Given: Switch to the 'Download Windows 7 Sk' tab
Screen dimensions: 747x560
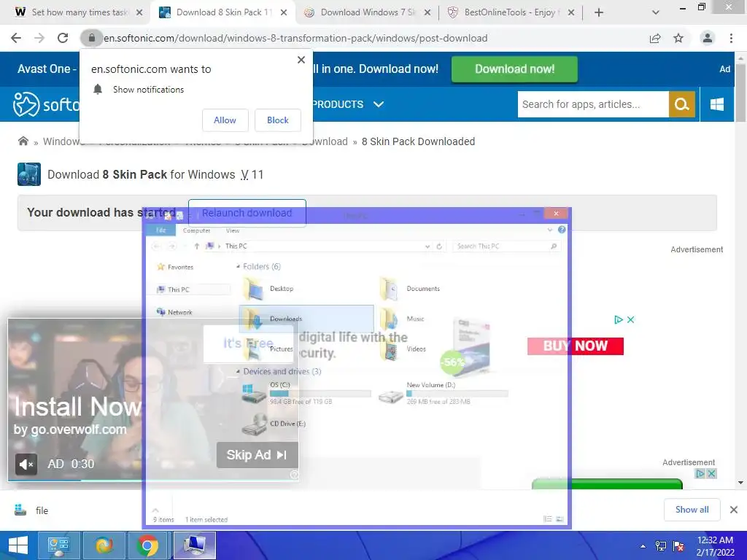Looking at the screenshot, I should coord(368,12).
